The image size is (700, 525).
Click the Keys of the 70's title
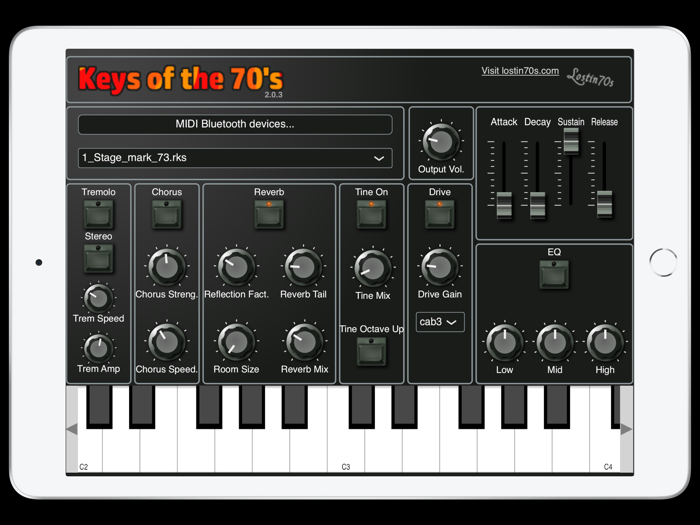(180, 79)
